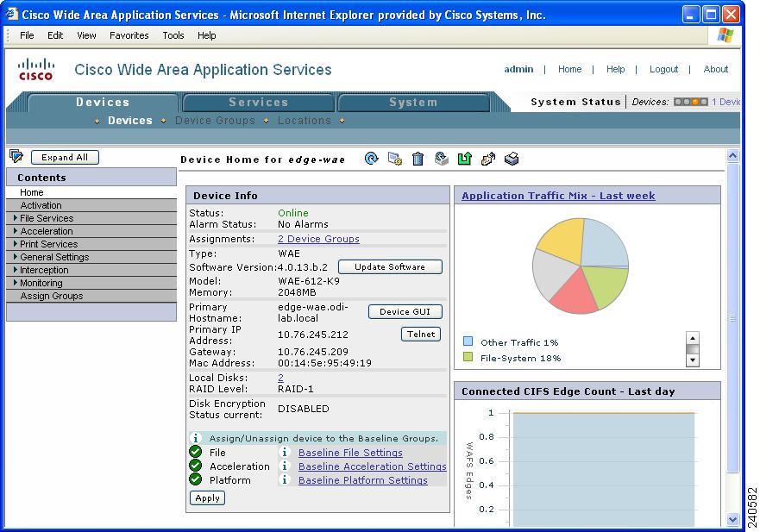The height and width of the screenshot is (532, 760).
Task: Click the Internet Explorer icon in title bar
Action: [11, 14]
